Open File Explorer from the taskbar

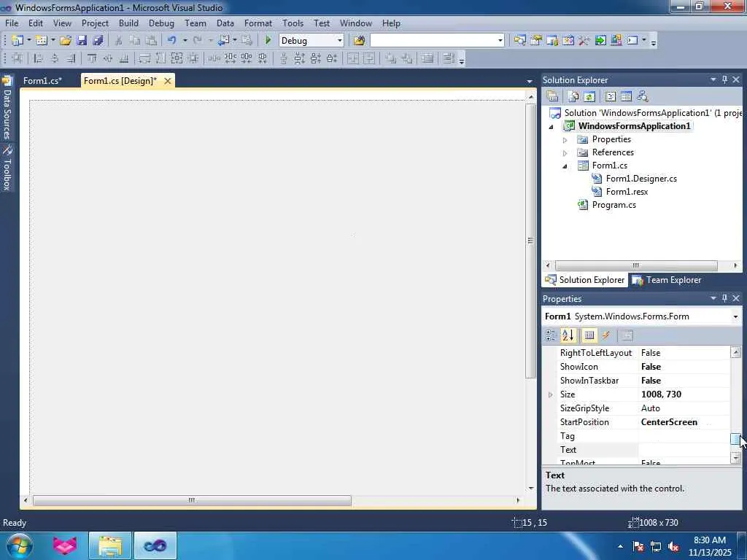click(x=110, y=545)
